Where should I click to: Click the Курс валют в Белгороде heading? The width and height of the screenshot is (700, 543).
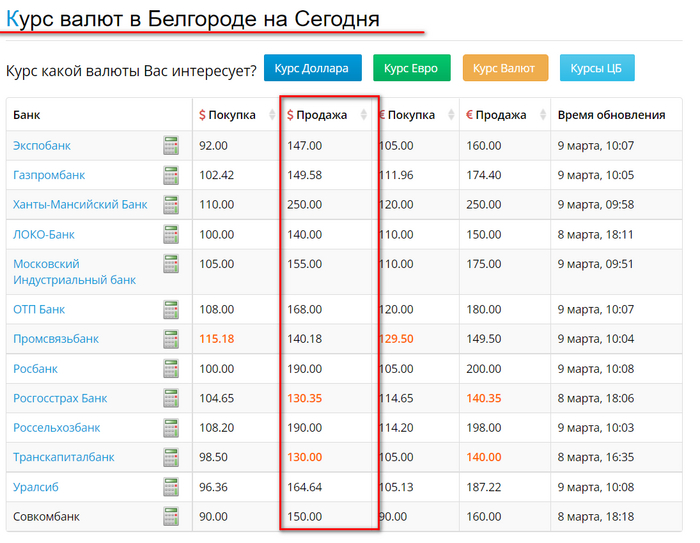193,19
